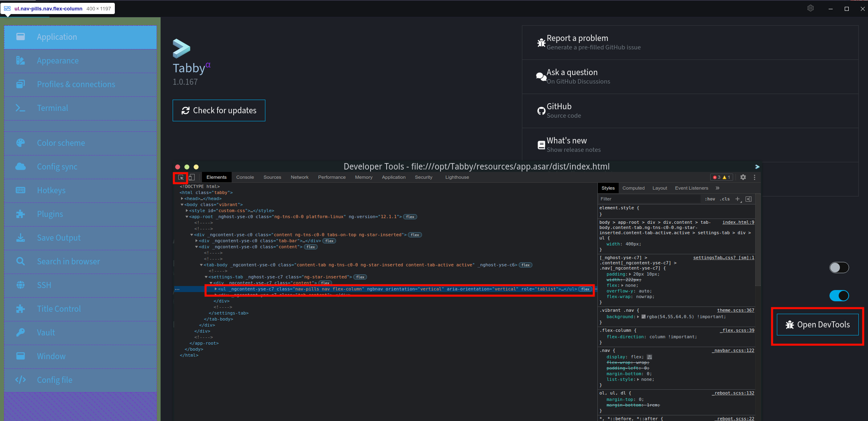Viewport: 868px width, 421px height.
Task: Open the Computed styles tab
Action: coord(634,188)
